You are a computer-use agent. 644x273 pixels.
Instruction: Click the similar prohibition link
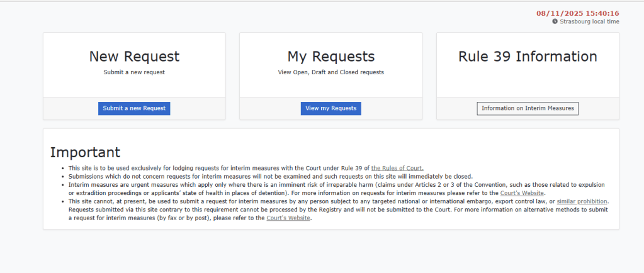[583, 201]
